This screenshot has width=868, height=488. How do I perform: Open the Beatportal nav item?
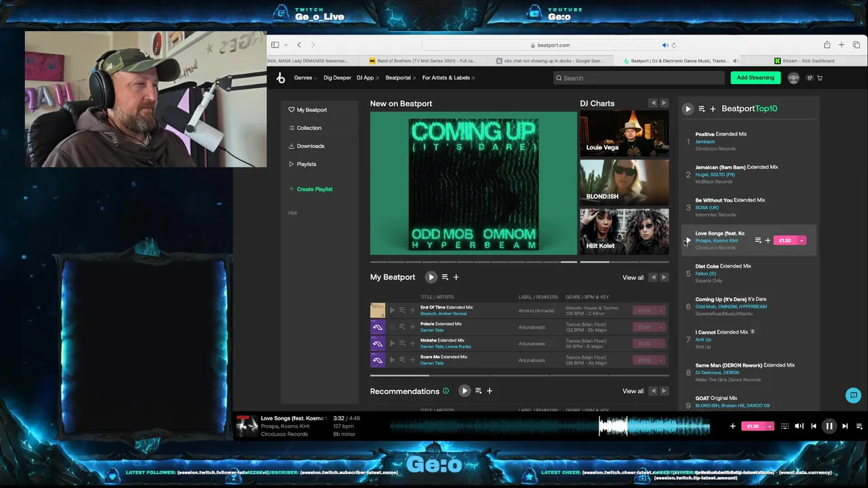point(401,78)
